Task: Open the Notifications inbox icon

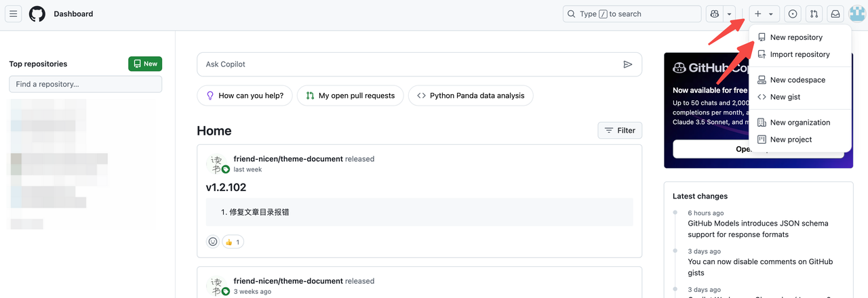Action: click(x=836, y=14)
